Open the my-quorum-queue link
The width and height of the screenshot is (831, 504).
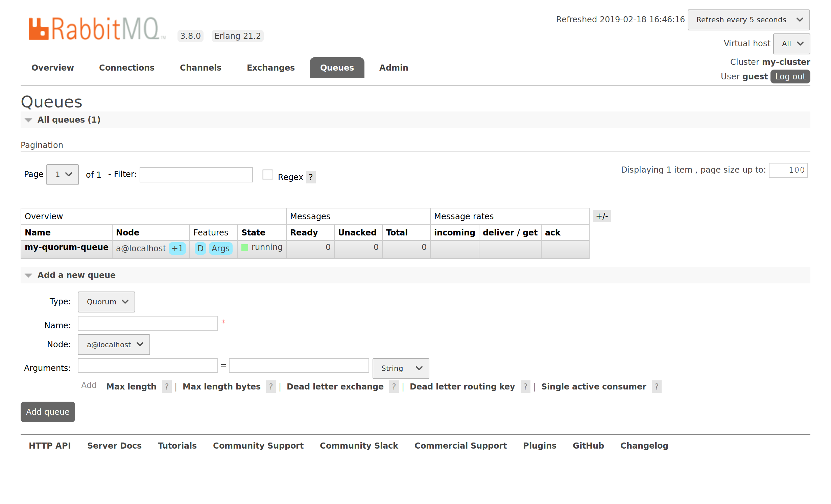pyautogui.click(x=66, y=247)
